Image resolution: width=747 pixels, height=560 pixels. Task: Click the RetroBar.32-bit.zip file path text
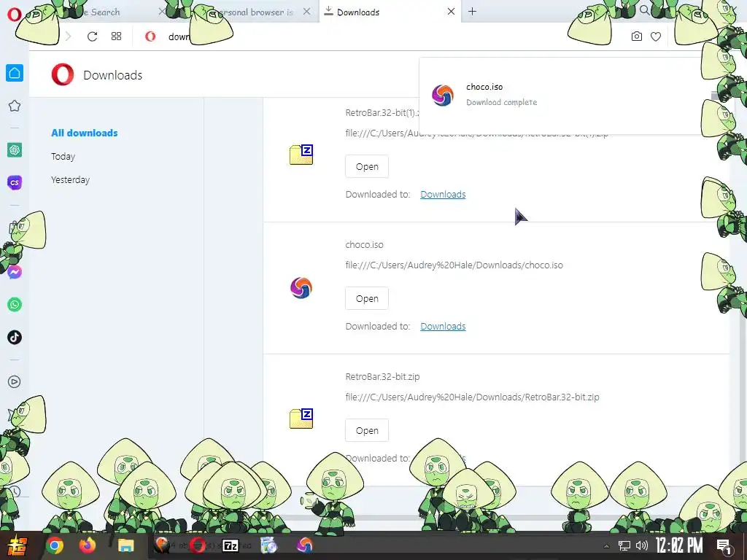472,397
